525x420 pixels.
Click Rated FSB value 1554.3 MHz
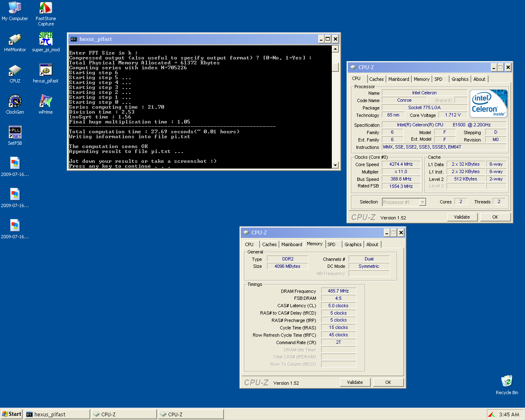pos(401,186)
